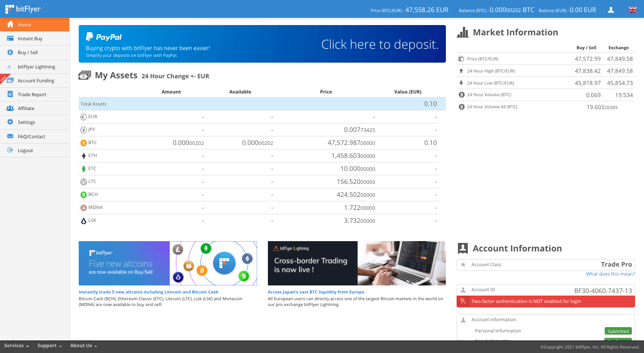Open Instant Buy page

(35, 38)
